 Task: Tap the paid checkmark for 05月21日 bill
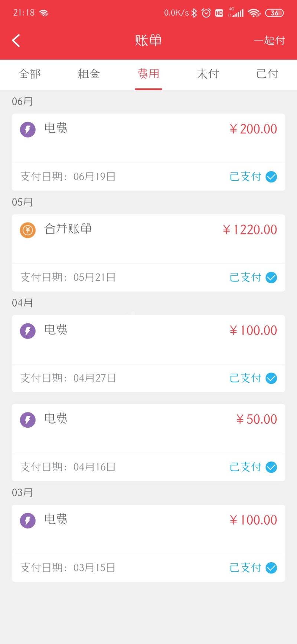271,278
